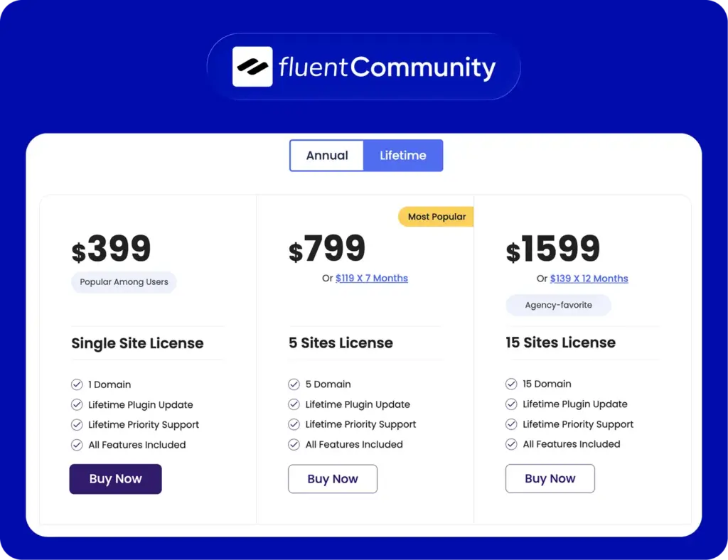Viewport: 728px width, 560px height.
Task: Click Buy Now for 5 Sites License
Action: [332, 479]
